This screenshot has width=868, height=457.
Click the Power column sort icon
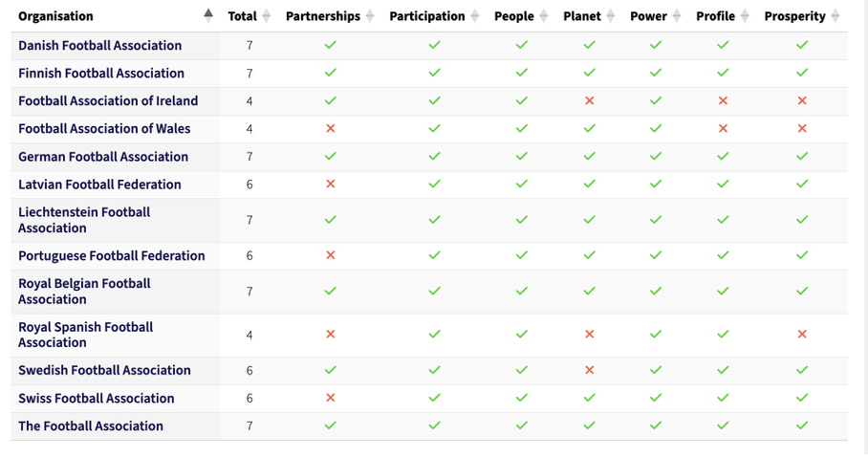coord(677,16)
